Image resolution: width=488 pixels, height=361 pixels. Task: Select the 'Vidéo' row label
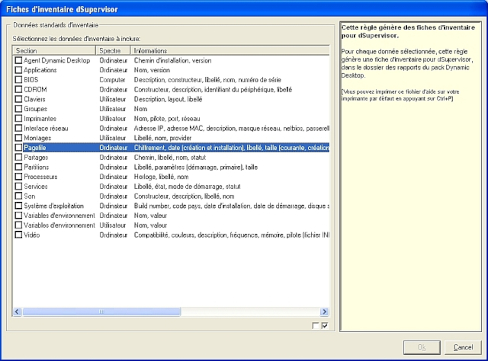coord(32,235)
